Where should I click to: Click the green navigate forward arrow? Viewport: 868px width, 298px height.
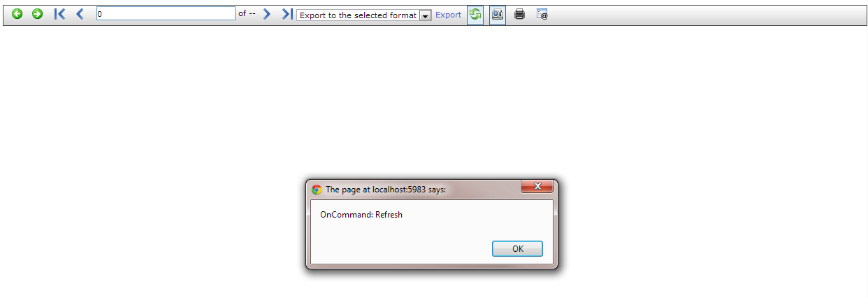click(38, 14)
